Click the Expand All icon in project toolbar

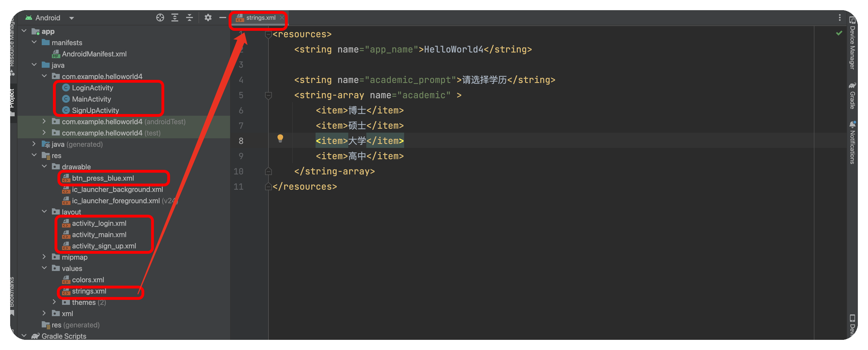(x=175, y=17)
